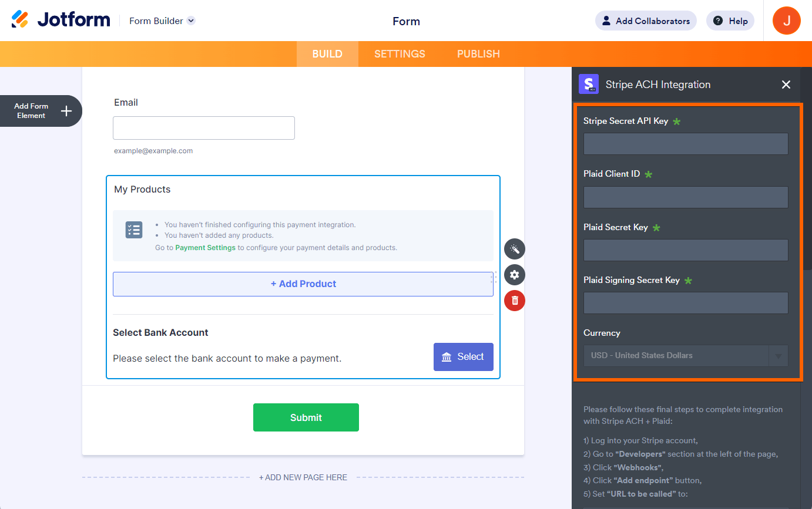Focus the Stripe Secret API Key field
Image resolution: width=812 pixels, height=509 pixels.
pos(686,144)
